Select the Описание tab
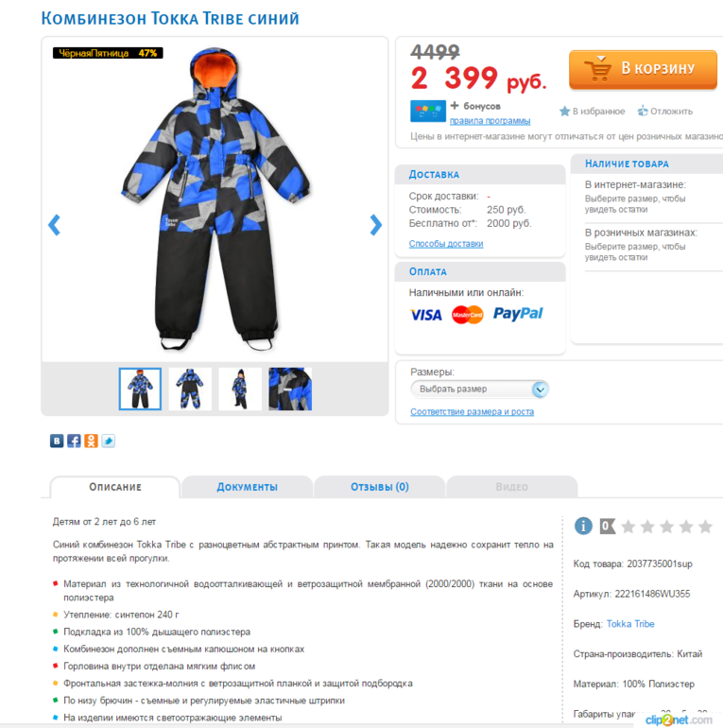Image resolution: width=723 pixels, height=728 pixels. pos(115,487)
